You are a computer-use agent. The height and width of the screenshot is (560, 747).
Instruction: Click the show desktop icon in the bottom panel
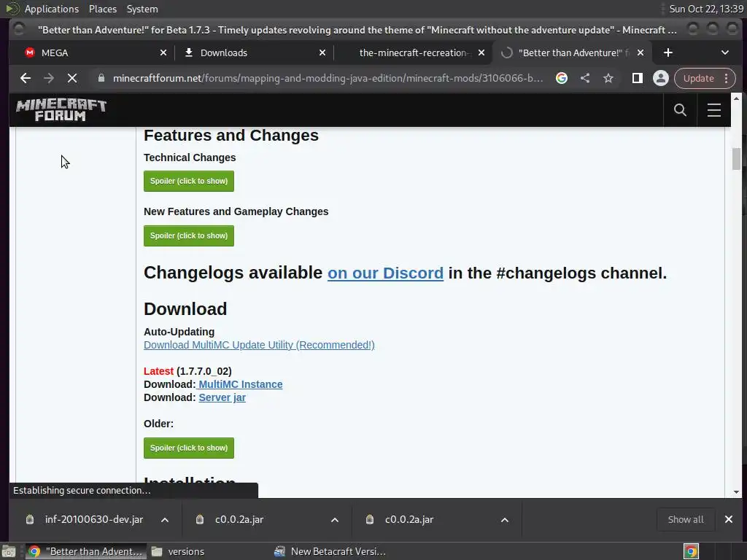click(x=9, y=551)
